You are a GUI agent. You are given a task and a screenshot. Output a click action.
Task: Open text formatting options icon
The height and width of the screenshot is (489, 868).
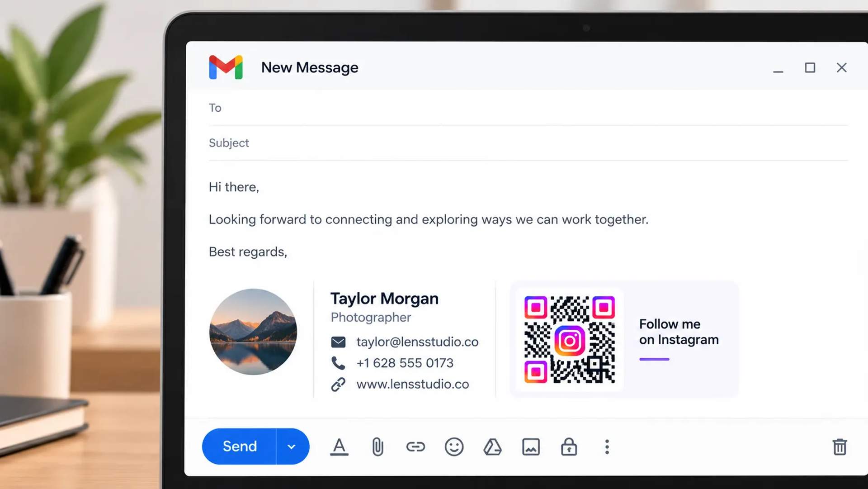339,447
